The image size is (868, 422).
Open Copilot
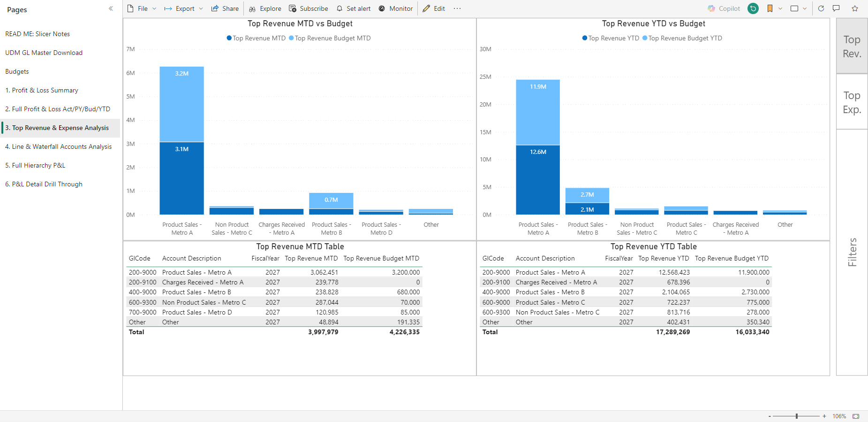724,8
